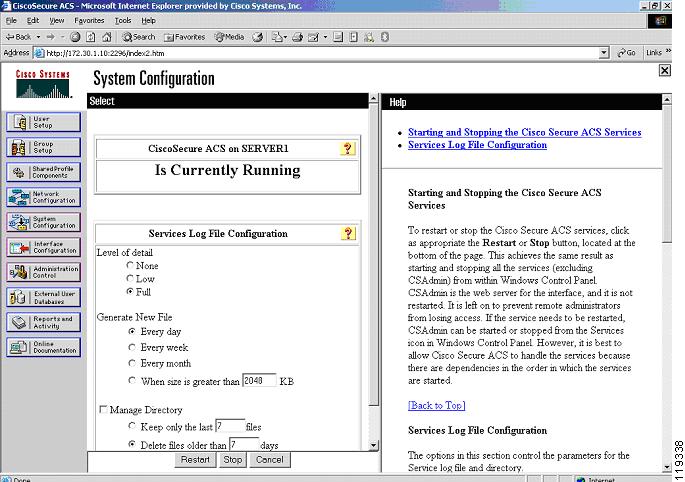Open Network Configuration navigation button

click(x=43, y=197)
